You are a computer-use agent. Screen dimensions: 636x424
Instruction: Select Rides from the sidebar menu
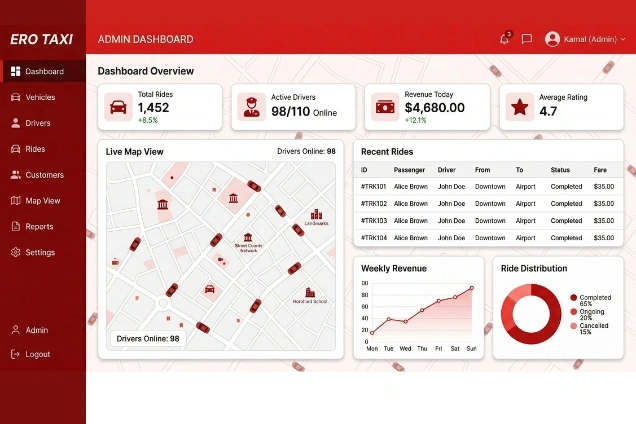point(35,149)
